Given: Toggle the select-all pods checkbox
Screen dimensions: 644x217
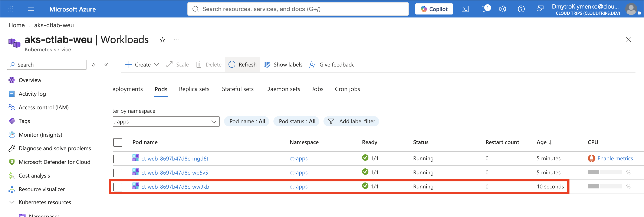Looking at the screenshot, I should pyautogui.click(x=118, y=142).
